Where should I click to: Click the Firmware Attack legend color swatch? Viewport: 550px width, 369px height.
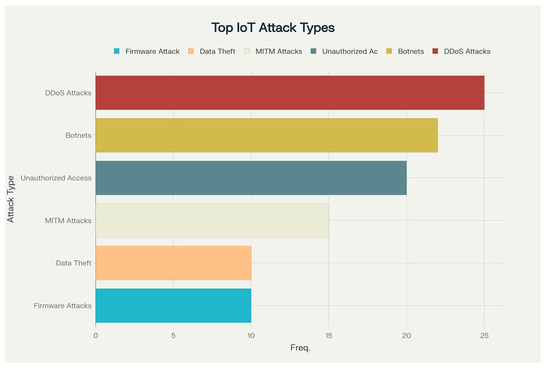[x=116, y=51]
